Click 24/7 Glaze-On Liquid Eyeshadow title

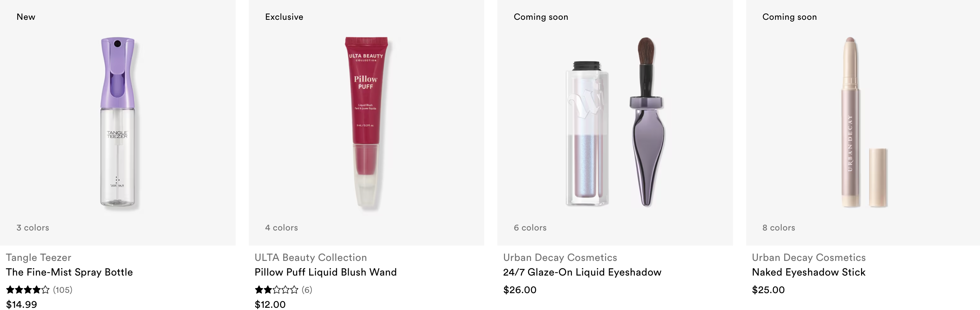point(582,272)
